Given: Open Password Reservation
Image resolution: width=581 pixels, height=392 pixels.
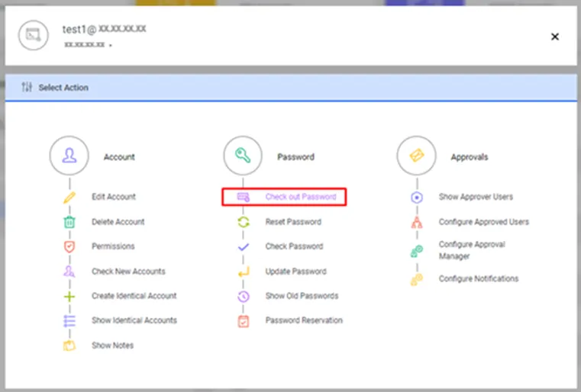Looking at the screenshot, I should [304, 320].
